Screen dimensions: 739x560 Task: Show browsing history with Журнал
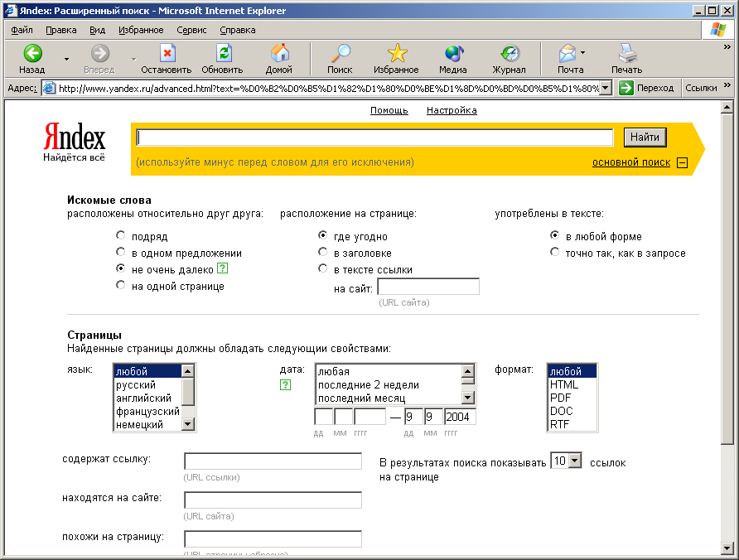click(x=509, y=59)
